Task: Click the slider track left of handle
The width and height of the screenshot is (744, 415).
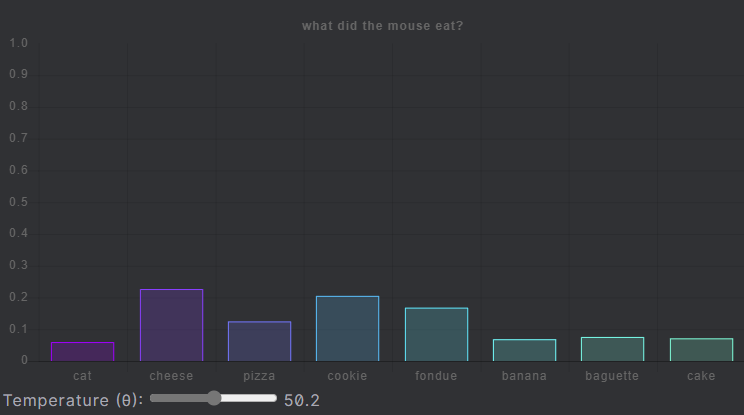Action: coord(178,398)
